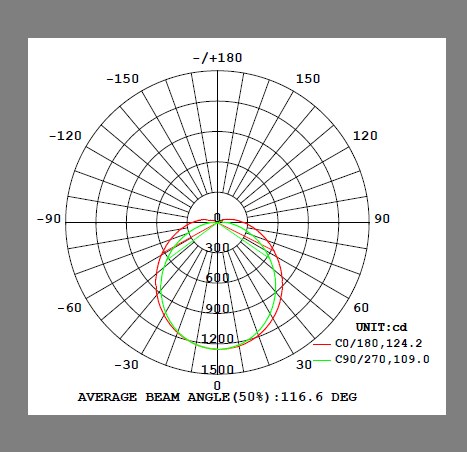Click the -150 degree angle label
The image size is (467, 452).
122,79
